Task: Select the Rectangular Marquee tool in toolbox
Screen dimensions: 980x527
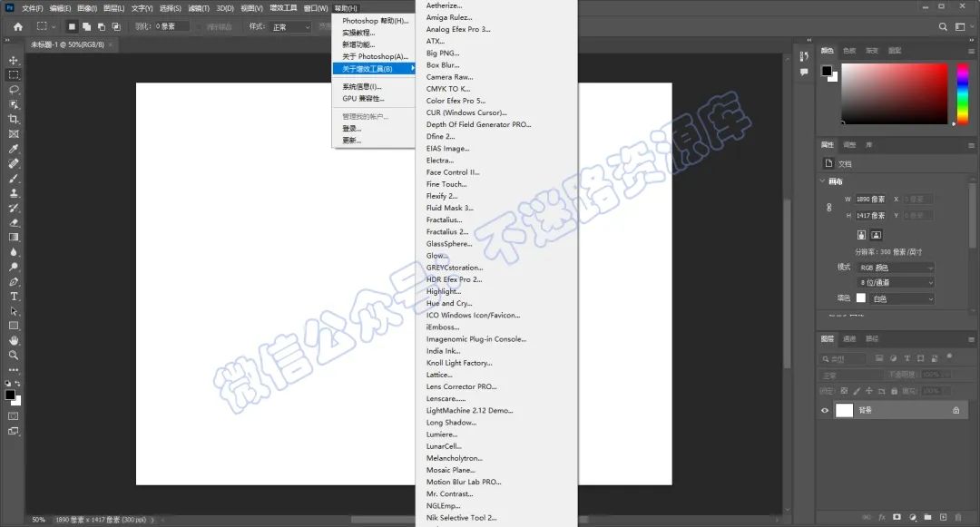Action: 13,75
